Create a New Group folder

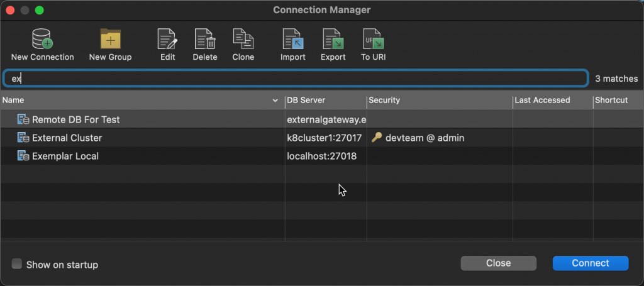(111, 39)
